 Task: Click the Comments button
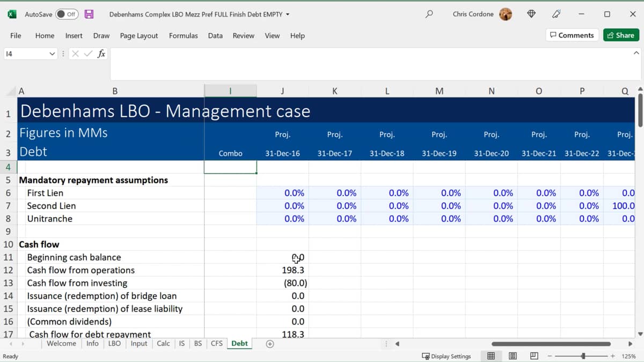[572, 35]
